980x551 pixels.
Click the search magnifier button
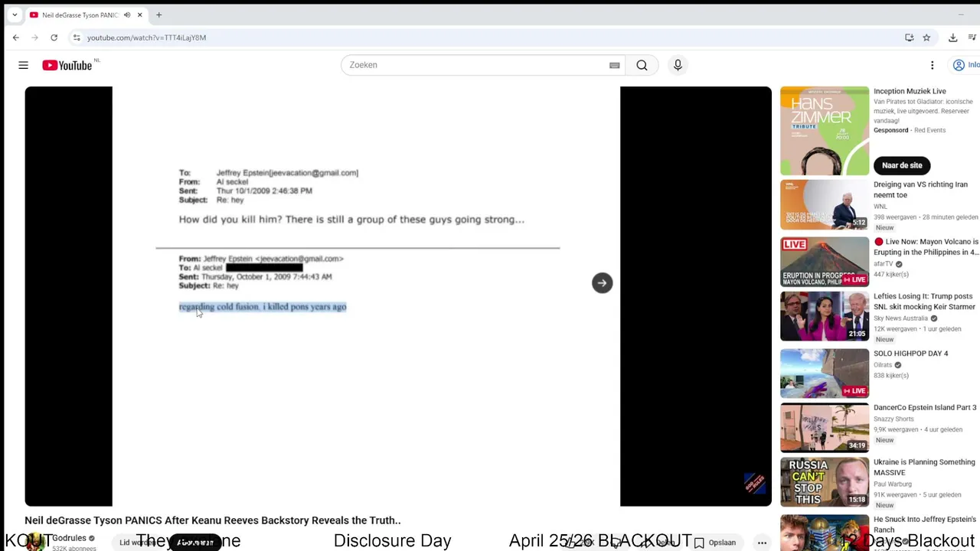642,65
